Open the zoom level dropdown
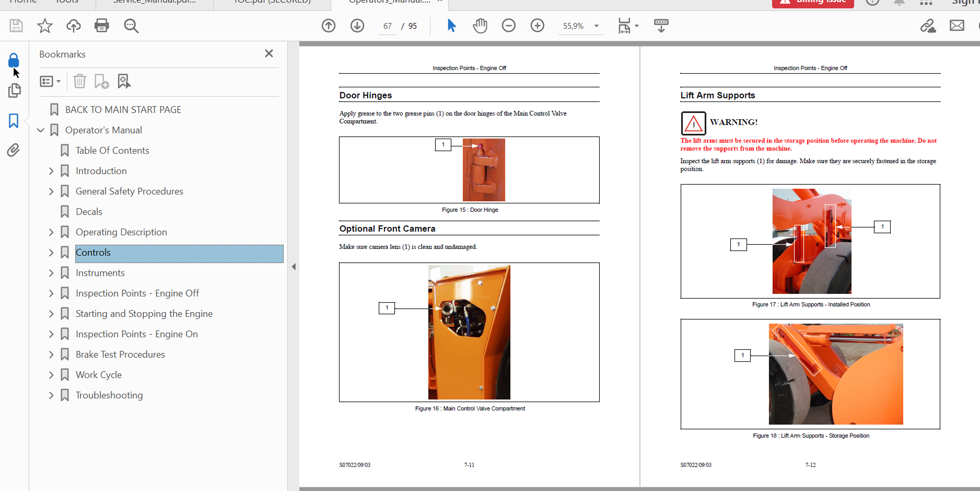This screenshot has height=491, width=980. (x=596, y=26)
